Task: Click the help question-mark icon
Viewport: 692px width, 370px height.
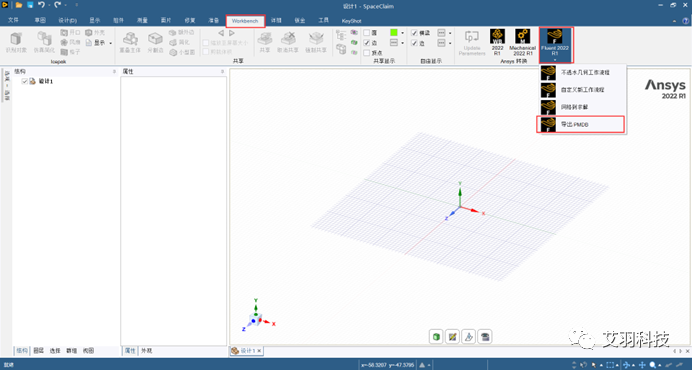Action: (x=686, y=21)
